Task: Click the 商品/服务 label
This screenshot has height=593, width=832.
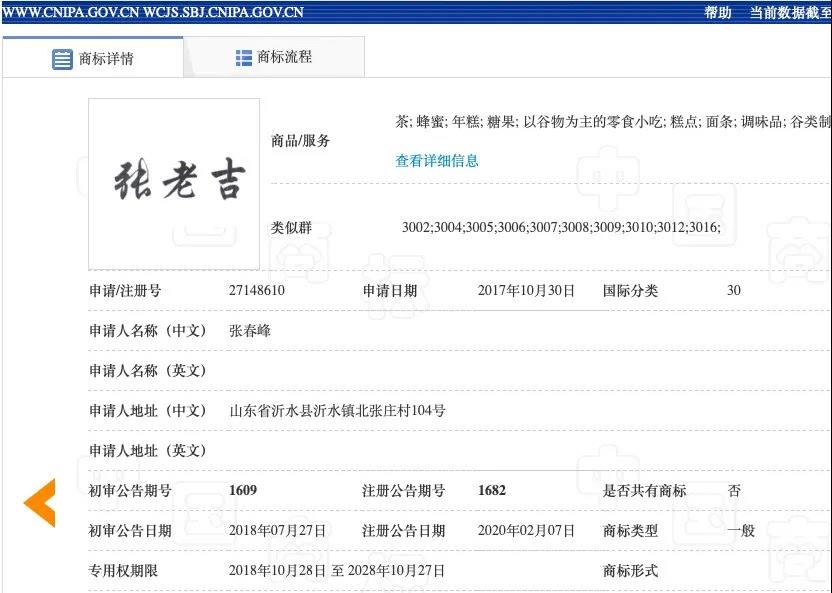Action: pos(300,141)
